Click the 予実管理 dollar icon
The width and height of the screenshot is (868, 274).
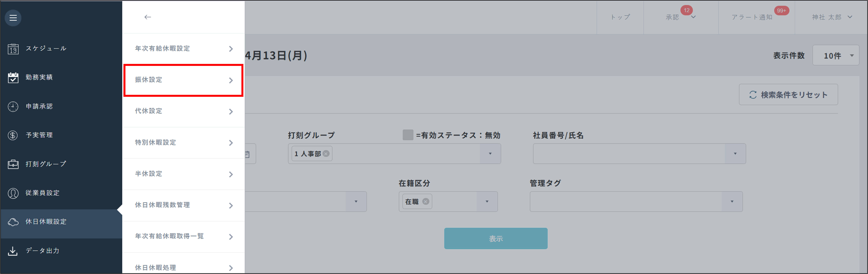(13, 135)
